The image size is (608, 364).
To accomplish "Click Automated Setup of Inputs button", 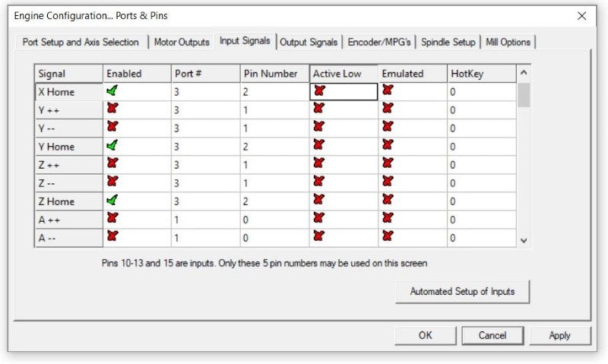I will click(462, 292).
